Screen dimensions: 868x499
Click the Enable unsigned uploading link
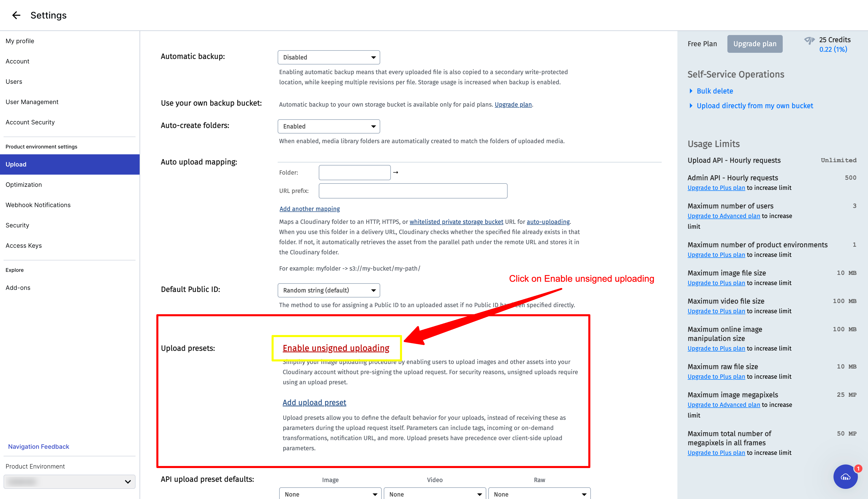point(336,348)
